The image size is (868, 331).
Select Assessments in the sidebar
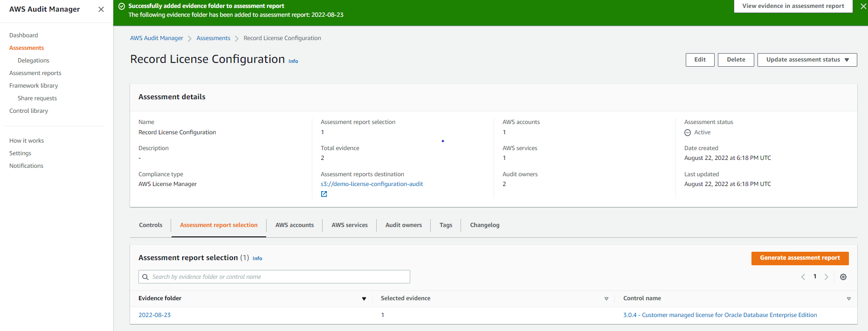[x=27, y=48]
